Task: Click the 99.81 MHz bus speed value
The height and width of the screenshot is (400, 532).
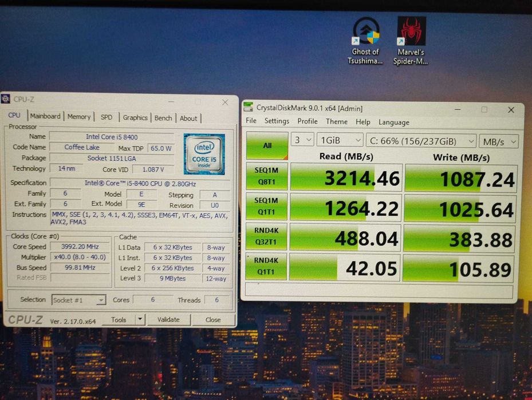Action: point(80,267)
